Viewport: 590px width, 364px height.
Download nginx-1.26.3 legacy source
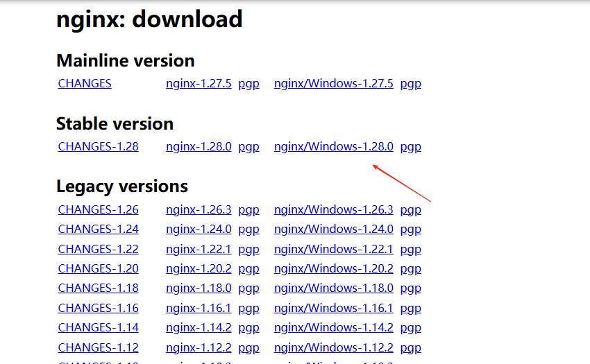[x=199, y=209]
